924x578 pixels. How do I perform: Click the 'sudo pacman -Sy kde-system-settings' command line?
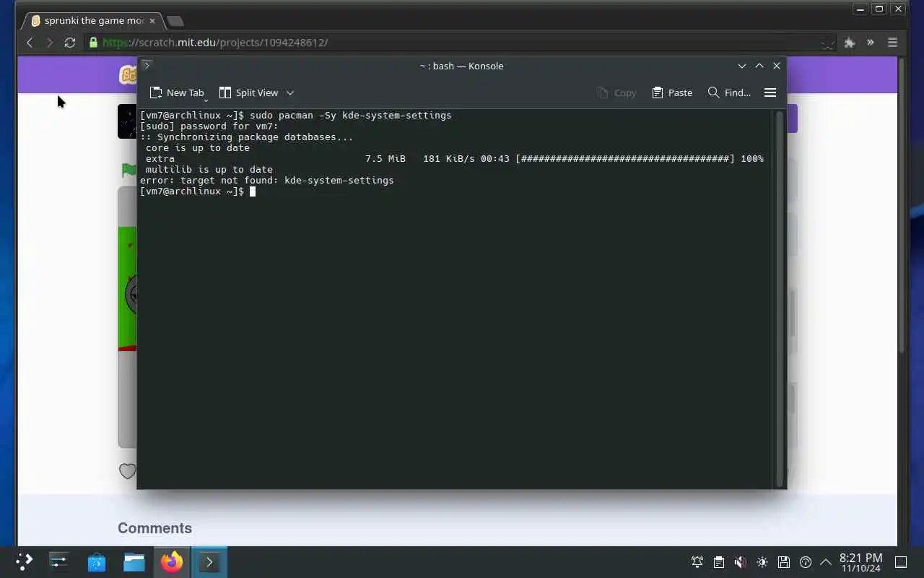[295, 115]
